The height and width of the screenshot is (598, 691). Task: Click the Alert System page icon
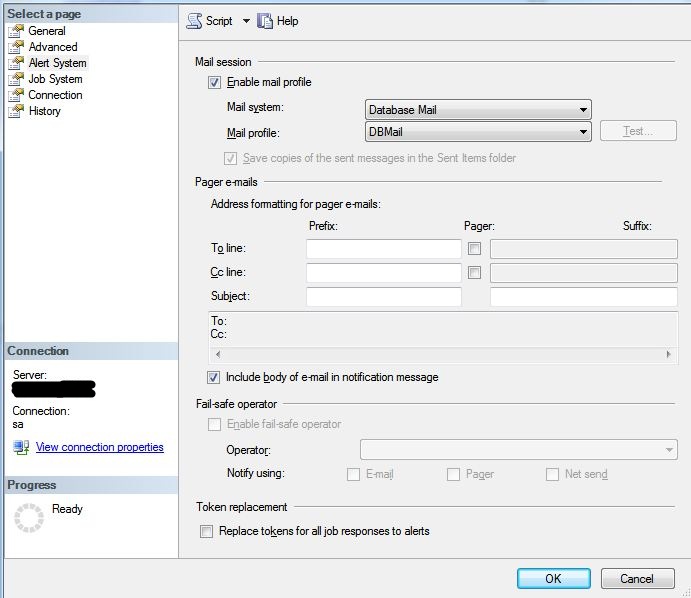(16, 63)
